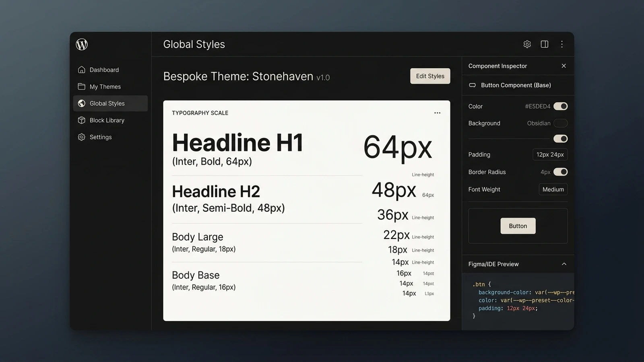Collapse the Figma/IDE Preview section

point(564,264)
